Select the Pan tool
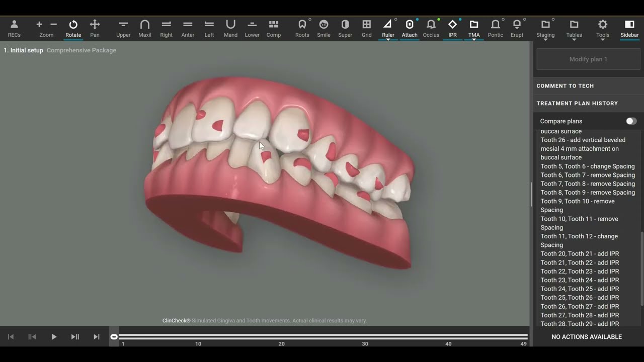Screen dimensions: 644x362 pos(95,29)
